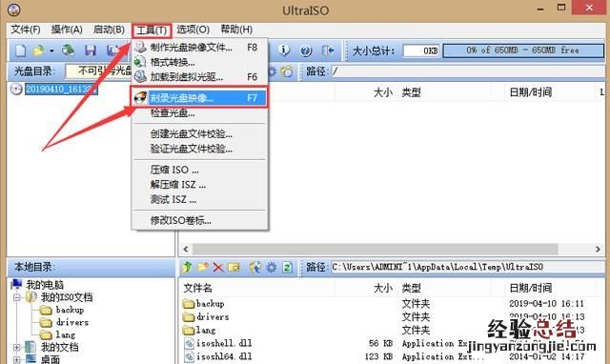Screen dimensions: 610x364
Task: Expand the 我的文档 tree node
Action: click(17, 347)
